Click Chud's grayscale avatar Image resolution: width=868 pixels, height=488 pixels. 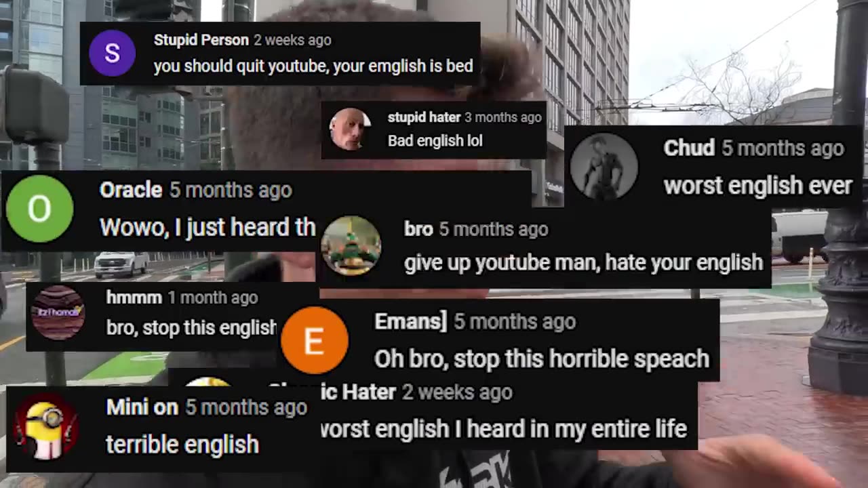tap(604, 167)
